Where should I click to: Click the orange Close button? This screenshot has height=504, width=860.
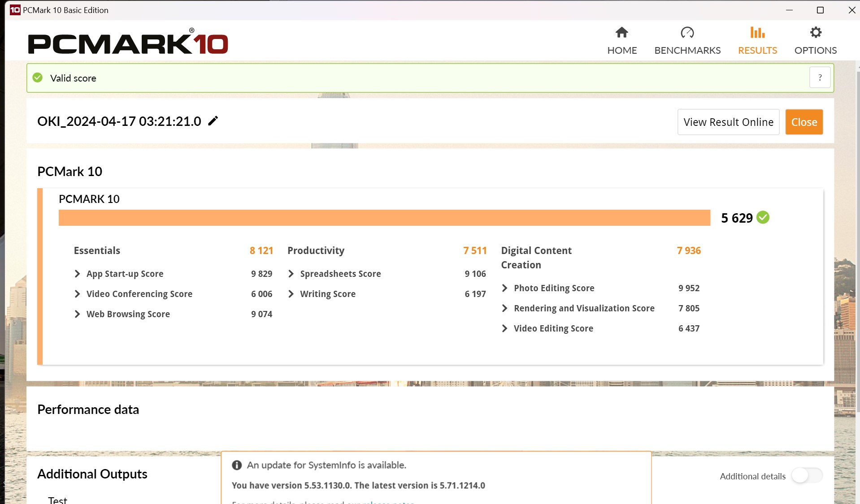pyautogui.click(x=804, y=122)
